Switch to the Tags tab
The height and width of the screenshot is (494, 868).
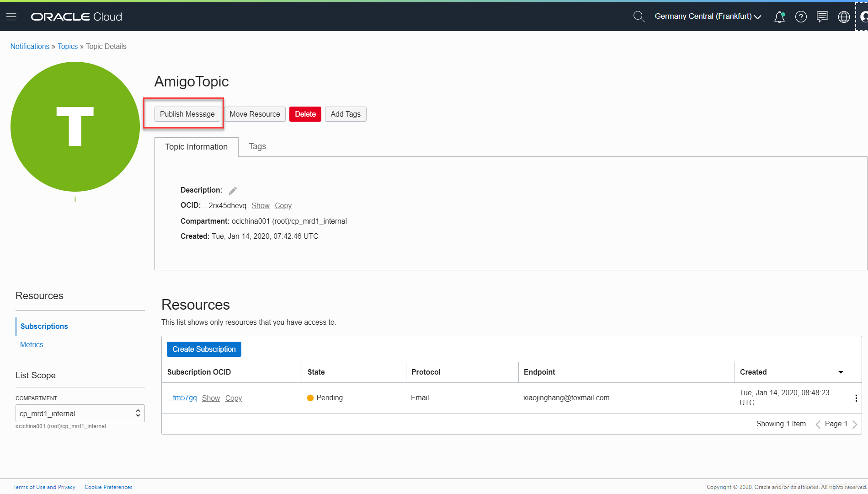tap(257, 146)
